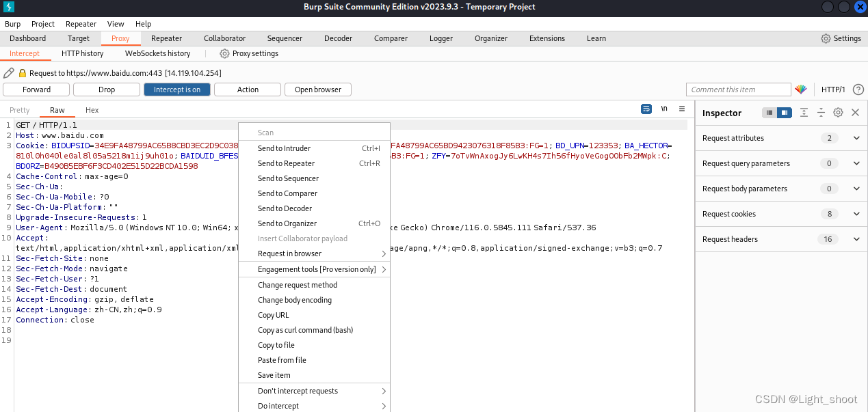Click the Proxy settings gear icon

click(224, 53)
